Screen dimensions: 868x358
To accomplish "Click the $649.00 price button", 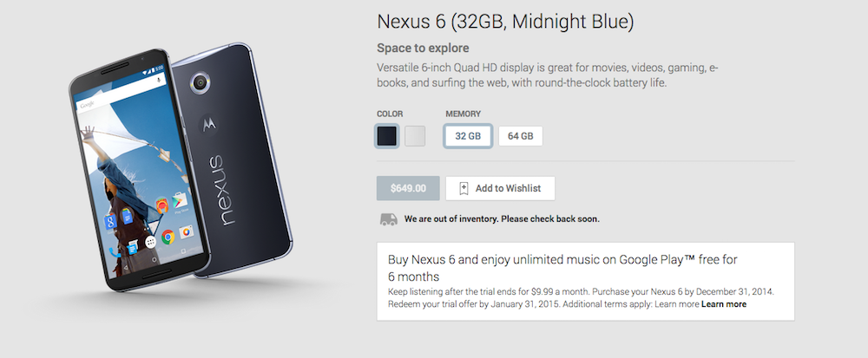I will 408,188.
